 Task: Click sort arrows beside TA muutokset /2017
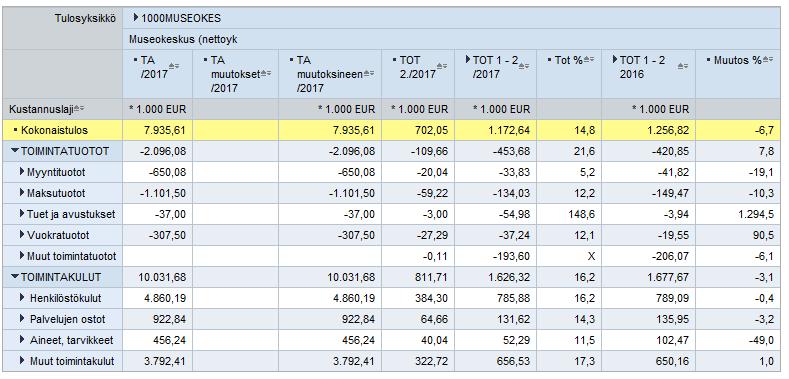click(266, 73)
